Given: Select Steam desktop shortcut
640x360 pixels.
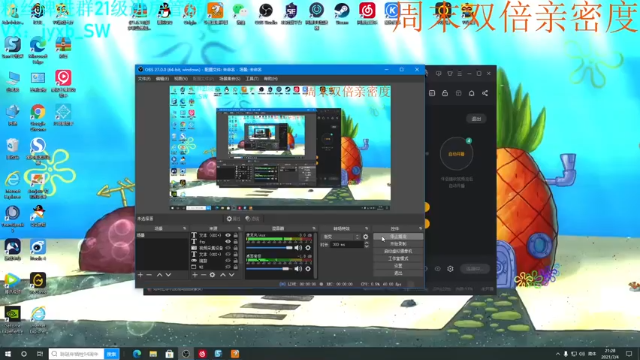Looking at the screenshot, I should coord(342,13).
